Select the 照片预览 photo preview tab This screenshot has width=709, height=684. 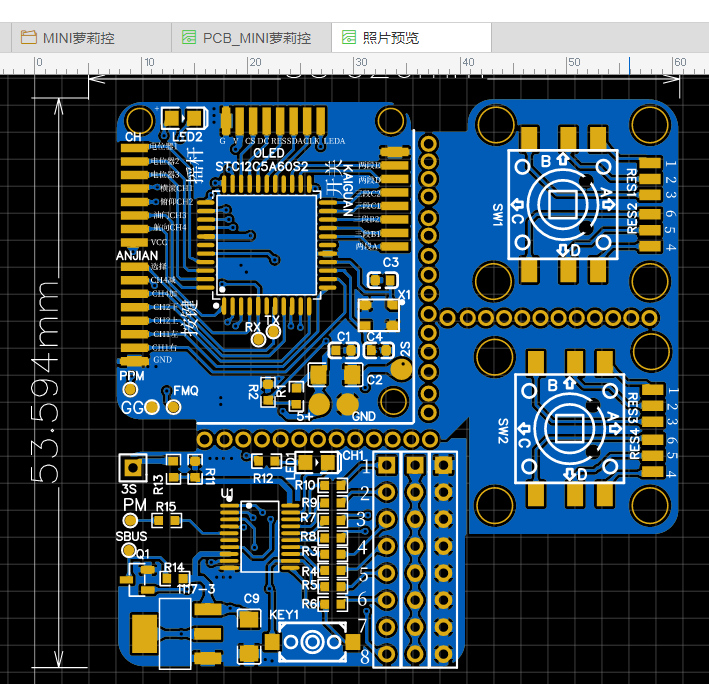[x=391, y=38]
